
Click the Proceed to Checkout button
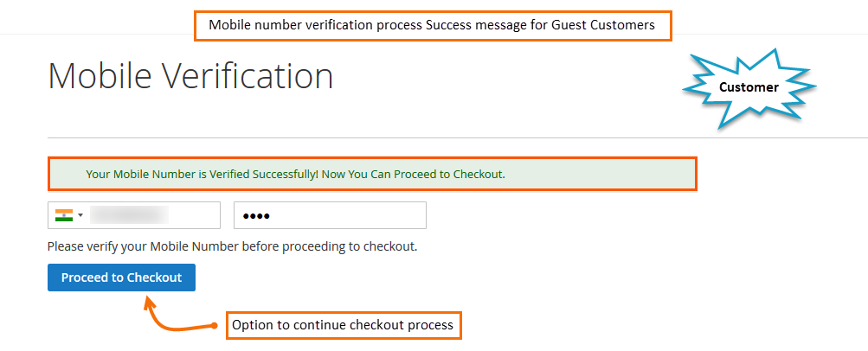click(x=121, y=278)
